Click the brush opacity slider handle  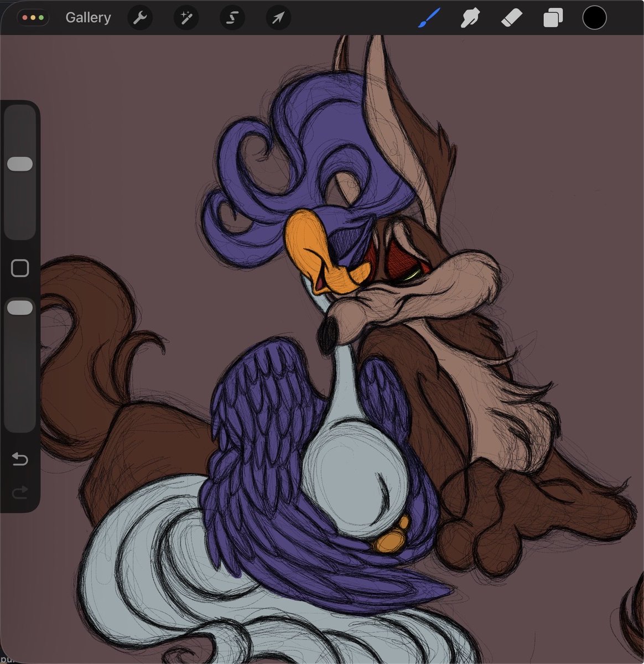20,308
